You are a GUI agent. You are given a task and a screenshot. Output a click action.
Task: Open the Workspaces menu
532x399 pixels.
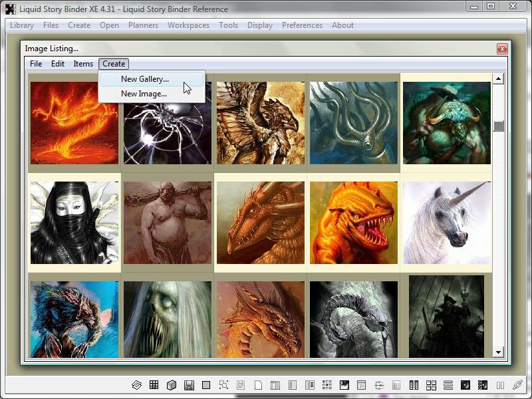click(188, 25)
